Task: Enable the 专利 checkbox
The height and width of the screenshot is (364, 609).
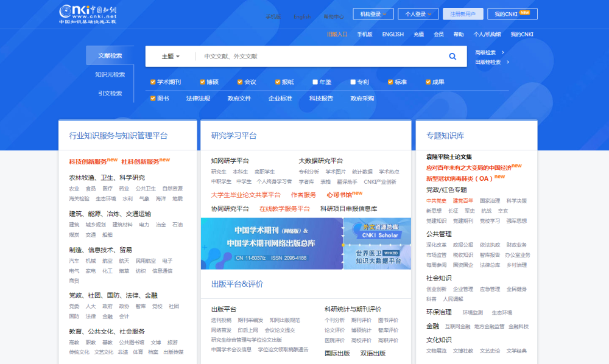Action: pyautogui.click(x=353, y=82)
